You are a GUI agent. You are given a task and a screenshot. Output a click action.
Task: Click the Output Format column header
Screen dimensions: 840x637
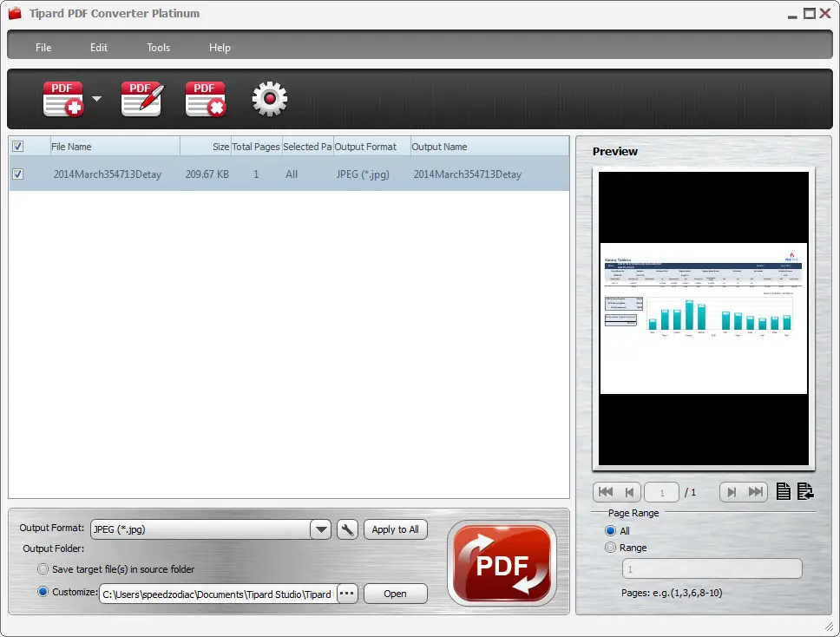click(371, 147)
